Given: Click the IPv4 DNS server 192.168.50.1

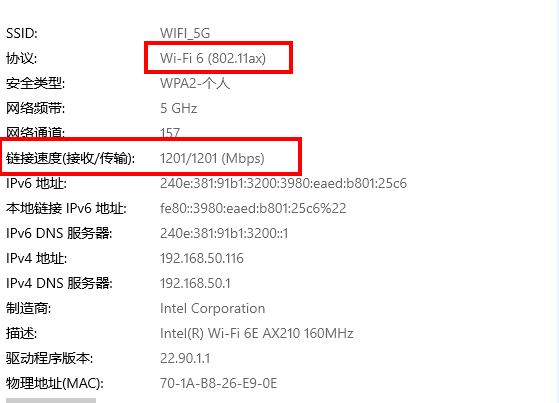Looking at the screenshot, I should 195,283.
